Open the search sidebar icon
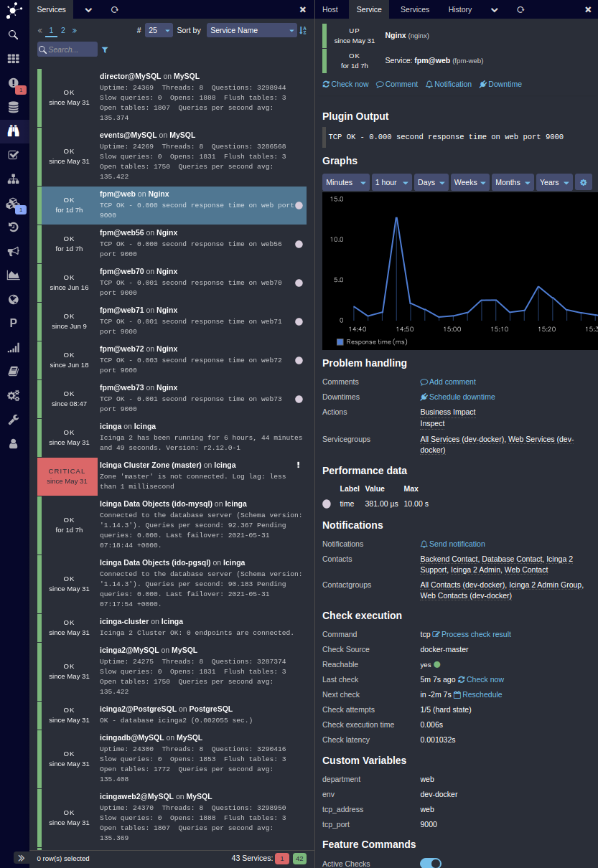598x868 pixels. [13, 34]
